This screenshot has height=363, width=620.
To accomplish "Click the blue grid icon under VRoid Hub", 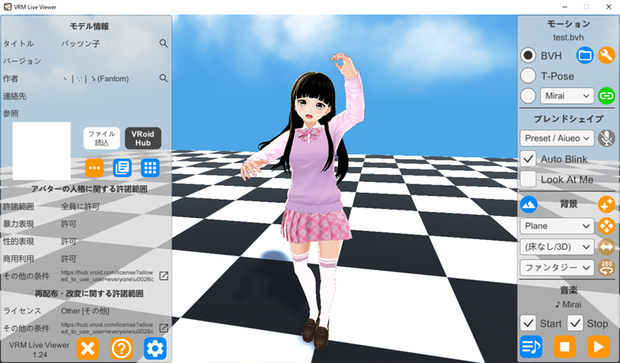I will coord(150,168).
